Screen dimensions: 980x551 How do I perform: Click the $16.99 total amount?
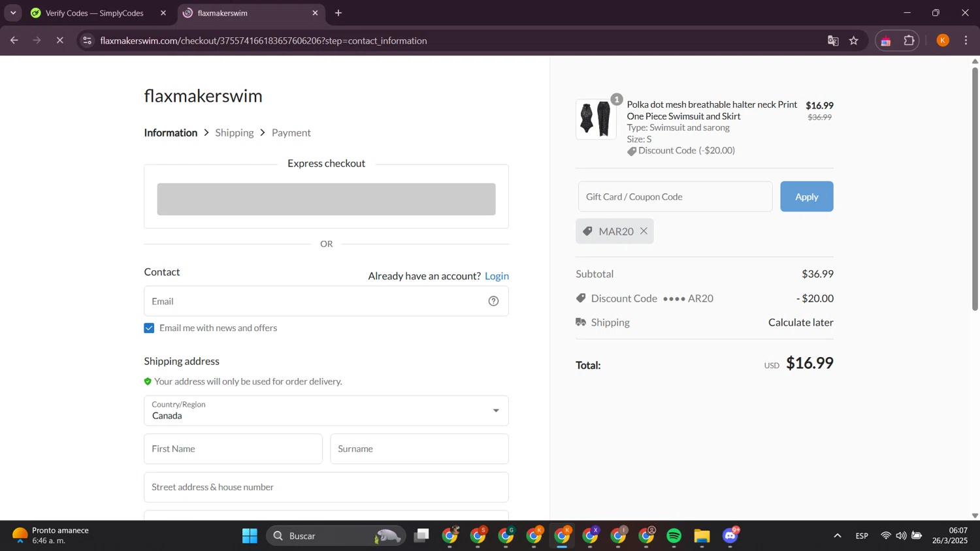809,363
